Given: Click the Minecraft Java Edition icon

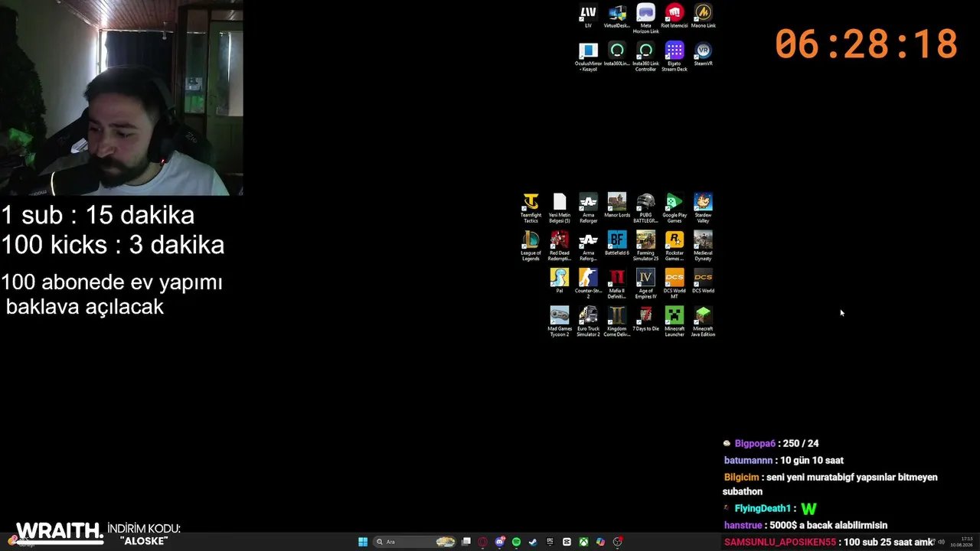Looking at the screenshot, I should point(703,321).
